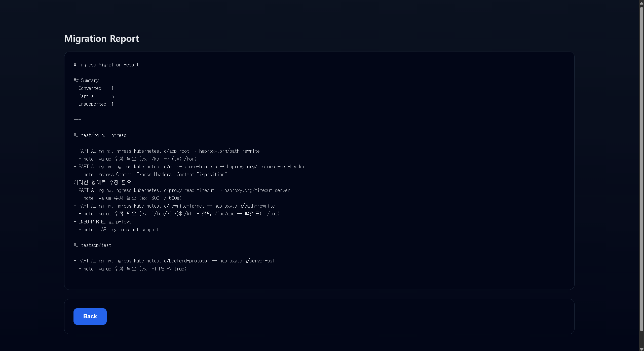The height and width of the screenshot is (351, 644).
Task: Click the scrollbar down arrow
Action: 641,349
